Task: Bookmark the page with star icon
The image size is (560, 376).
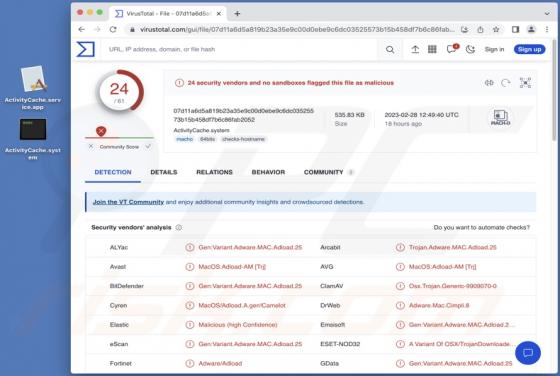Action: [x=496, y=30]
